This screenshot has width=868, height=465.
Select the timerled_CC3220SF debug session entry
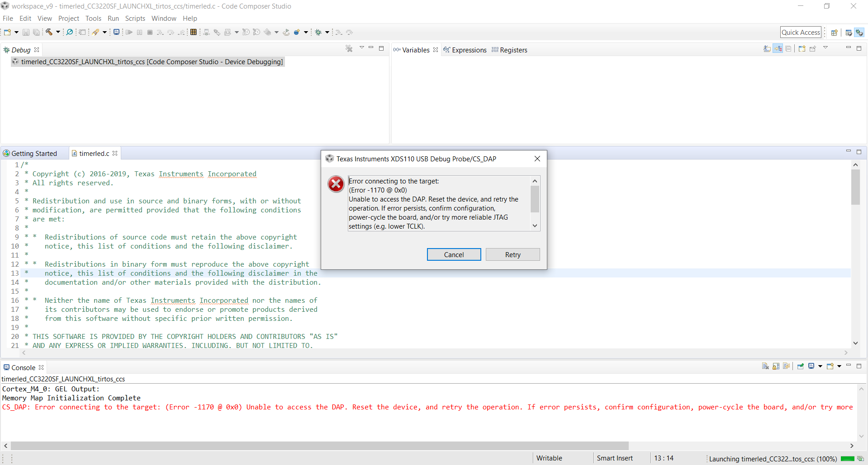tap(148, 61)
